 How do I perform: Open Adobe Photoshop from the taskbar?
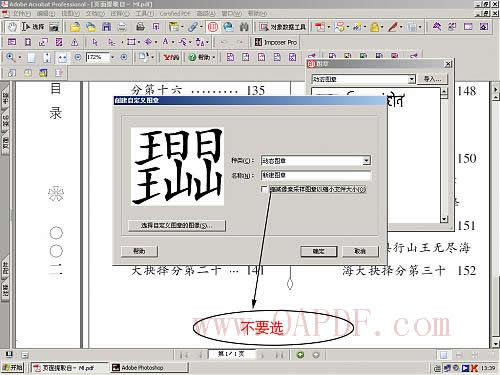point(149,368)
